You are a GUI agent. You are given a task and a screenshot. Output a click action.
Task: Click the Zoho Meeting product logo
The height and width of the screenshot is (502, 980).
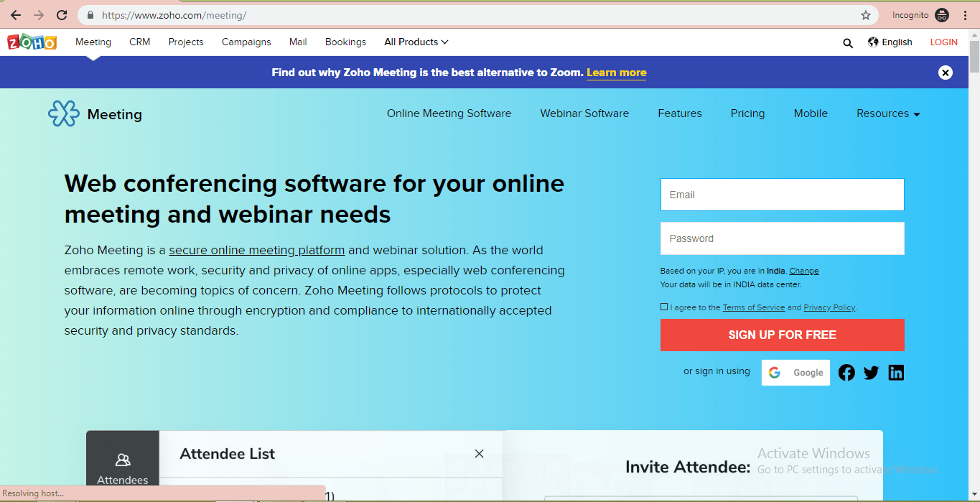coord(95,114)
